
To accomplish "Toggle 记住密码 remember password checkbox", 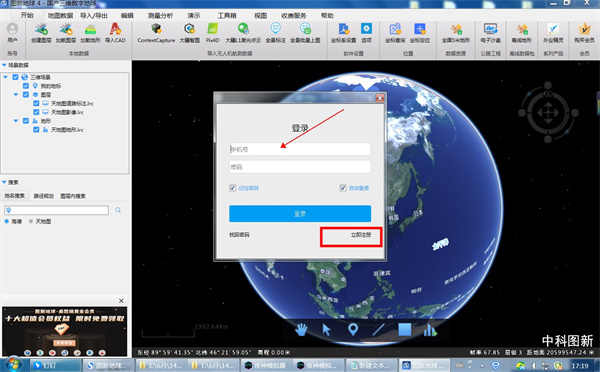I will click(232, 188).
